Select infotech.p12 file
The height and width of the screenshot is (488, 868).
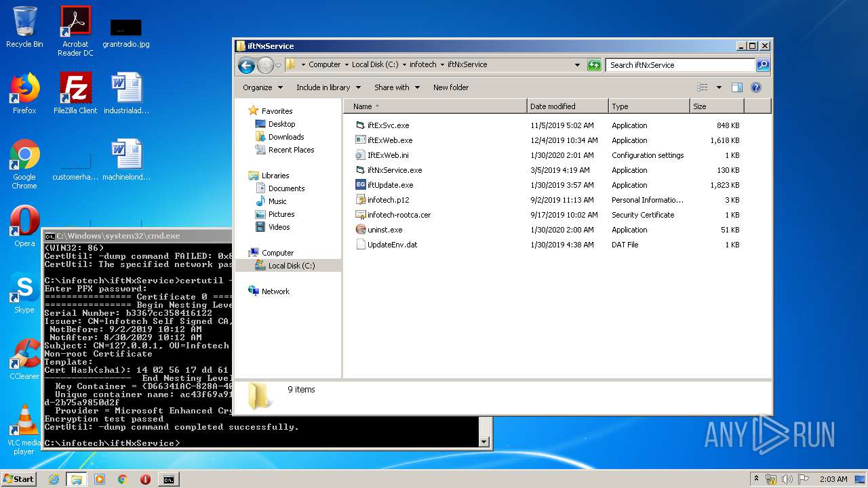[388, 200]
